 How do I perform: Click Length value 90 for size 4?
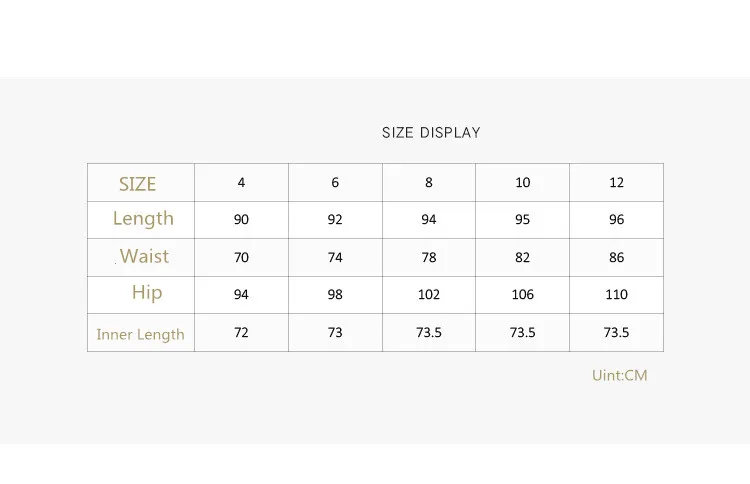241,220
